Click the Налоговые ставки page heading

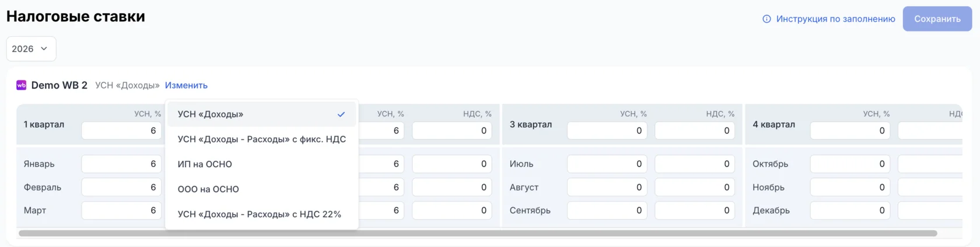pyautogui.click(x=76, y=16)
